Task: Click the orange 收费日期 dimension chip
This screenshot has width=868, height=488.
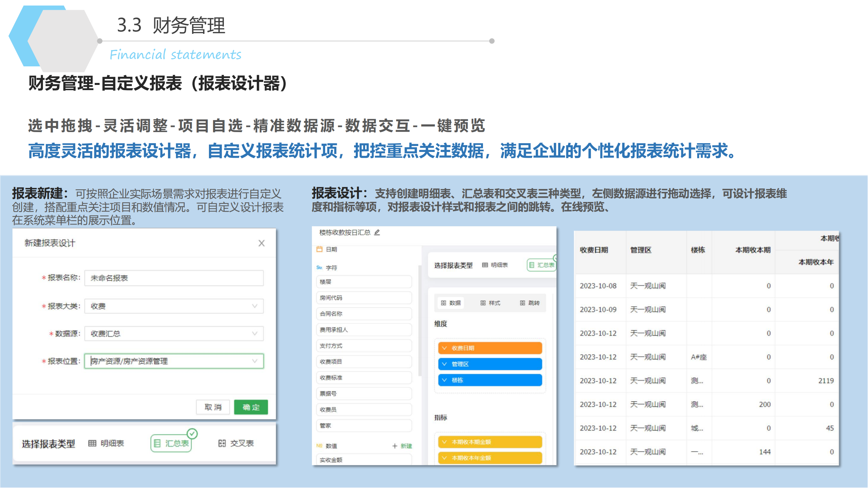Action: tap(490, 348)
